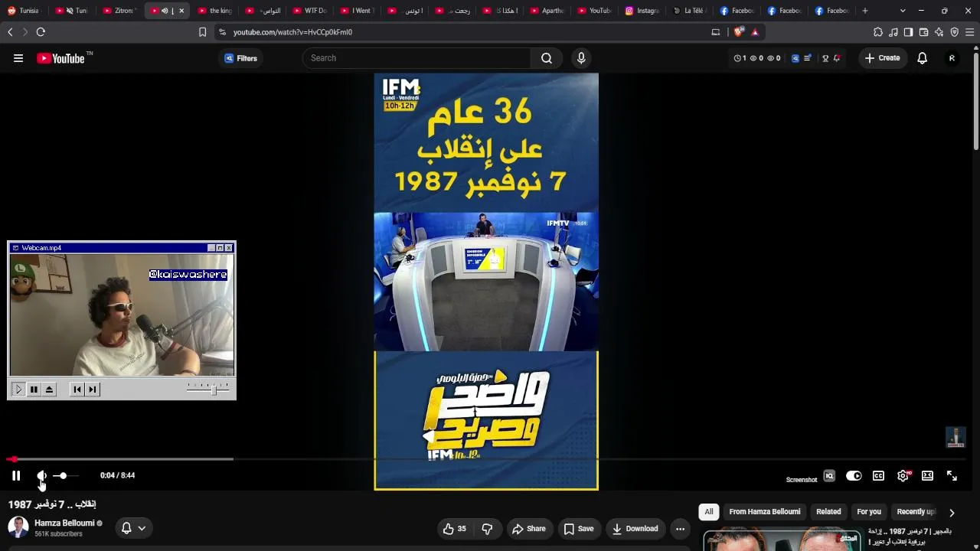Start voice search with the microphone
Image resolution: width=980 pixels, height=551 pixels.
coord(581,58)
